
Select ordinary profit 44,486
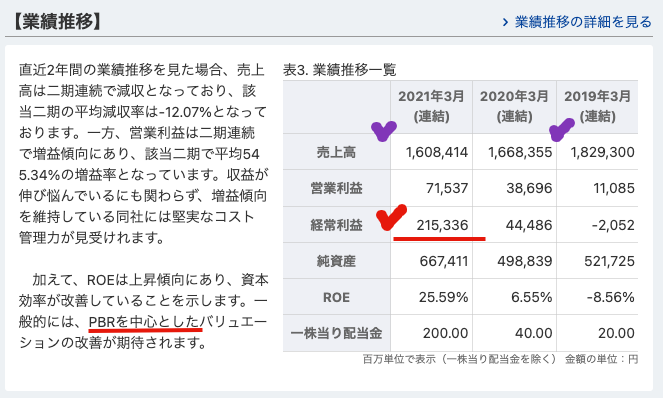coord(529,225)
